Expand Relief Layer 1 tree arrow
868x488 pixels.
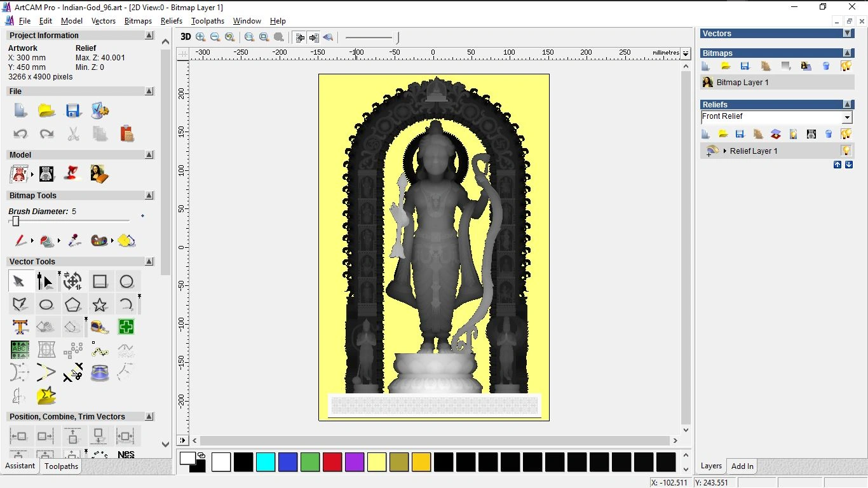point(725,151)
